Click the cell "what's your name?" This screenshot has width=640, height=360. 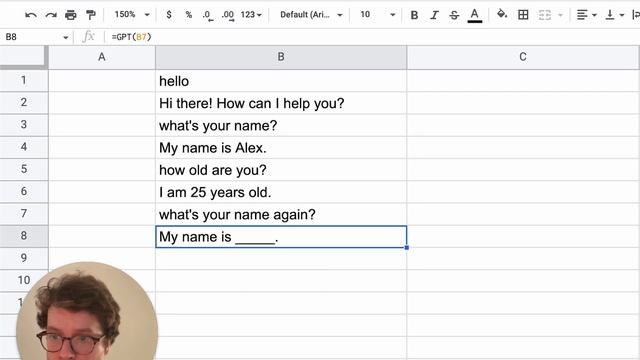[281, 125]
